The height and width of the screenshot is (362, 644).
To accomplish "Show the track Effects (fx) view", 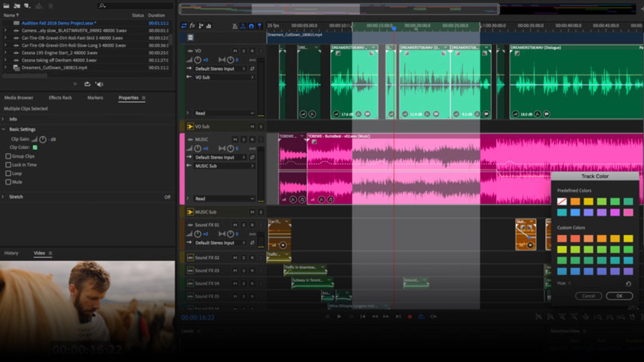I will 192,26.
